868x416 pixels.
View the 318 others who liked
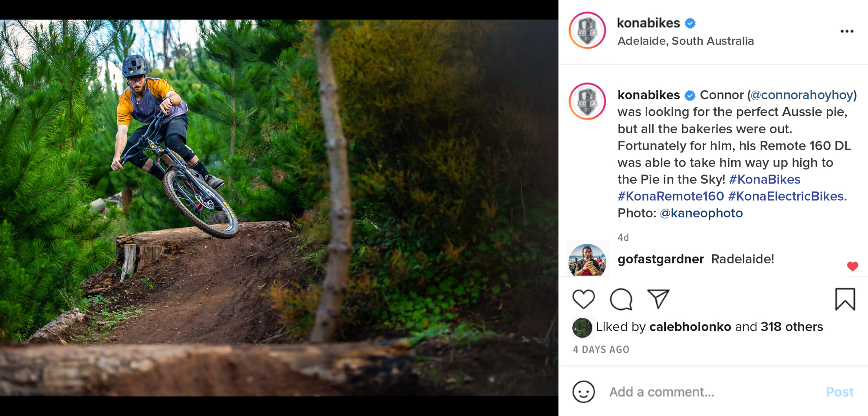point(792,327)
